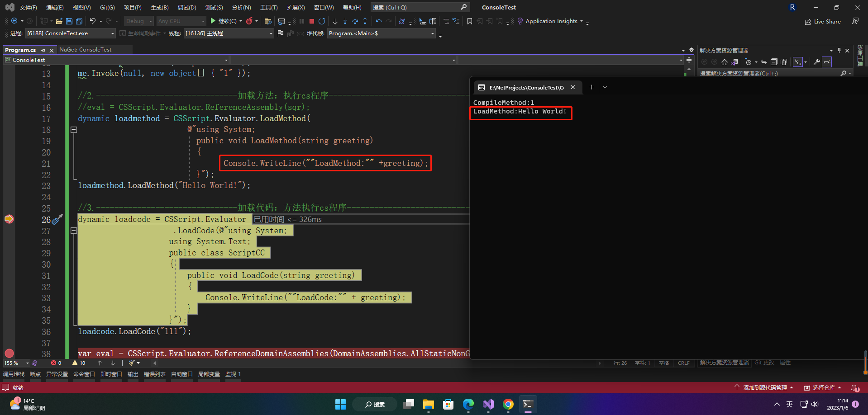The width and height of the screenshot is (868, 415).
Task: Open Properties wrench in Solution Explorer
Action: pos(816,62)
